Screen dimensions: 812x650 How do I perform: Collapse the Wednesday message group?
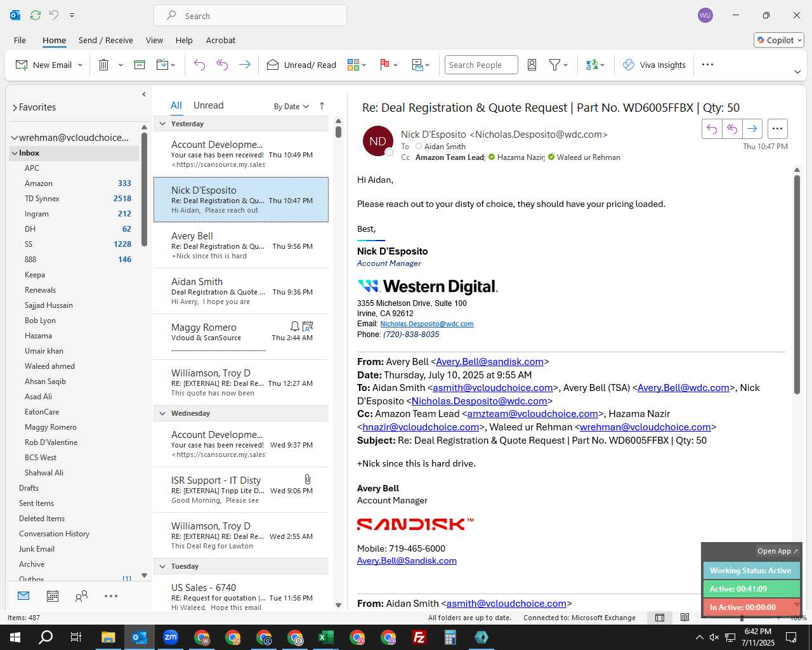(162, 413)
